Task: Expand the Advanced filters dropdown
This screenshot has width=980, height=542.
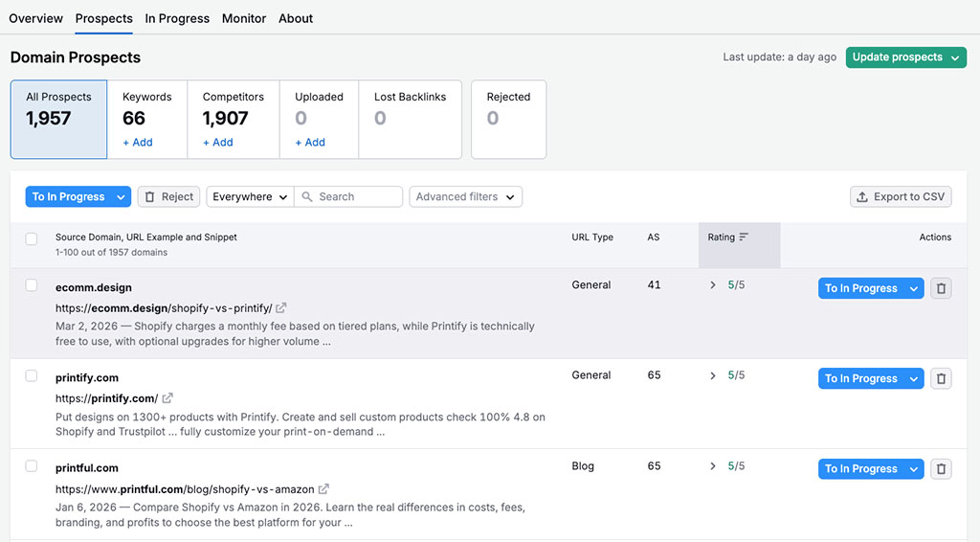Action: (x=466, y=196)
